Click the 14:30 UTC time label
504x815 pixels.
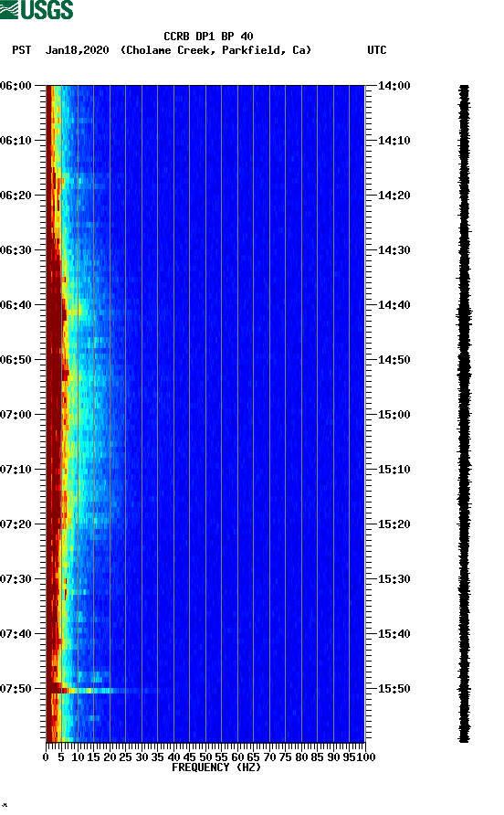tap(394, 250)
